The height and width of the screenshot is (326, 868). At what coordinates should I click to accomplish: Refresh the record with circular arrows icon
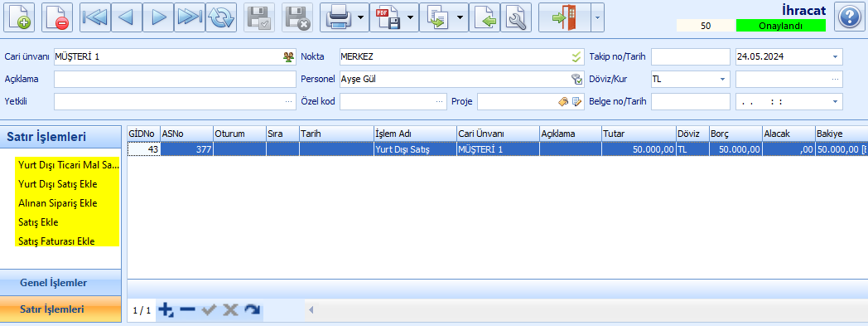pos(221,17)
